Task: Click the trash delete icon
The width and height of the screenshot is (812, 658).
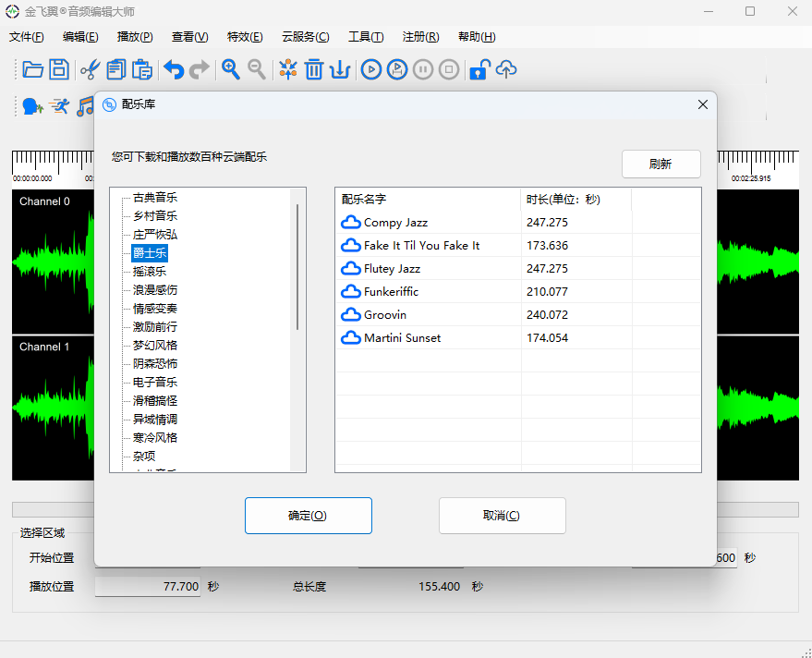Action: (x=314, y=69)
